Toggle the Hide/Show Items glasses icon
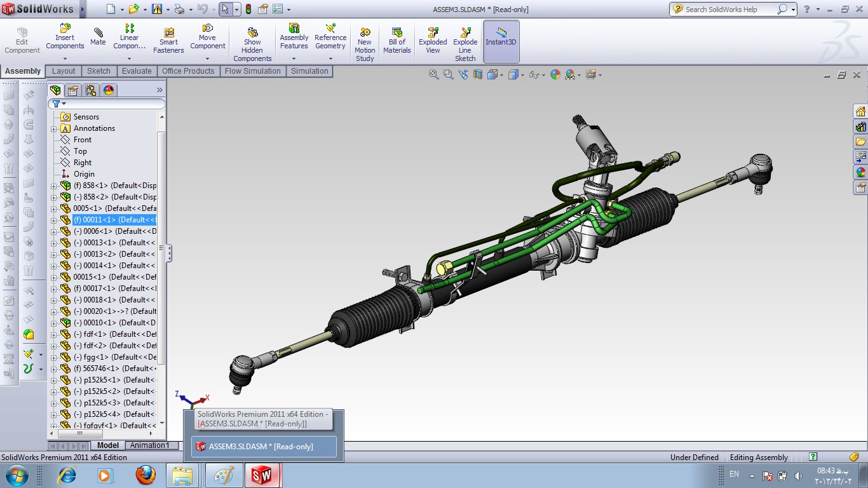Viewport: 868px width, 488px height. coord(534,74)
